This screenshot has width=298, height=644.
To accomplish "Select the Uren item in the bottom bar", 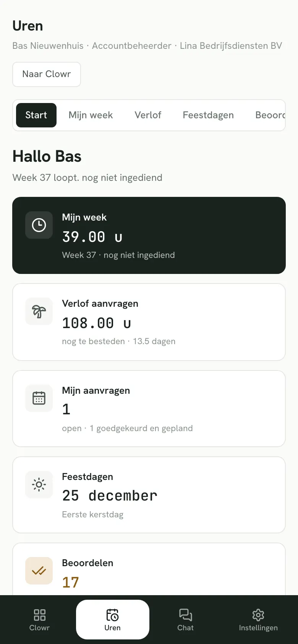I will [x=112, y=620].
